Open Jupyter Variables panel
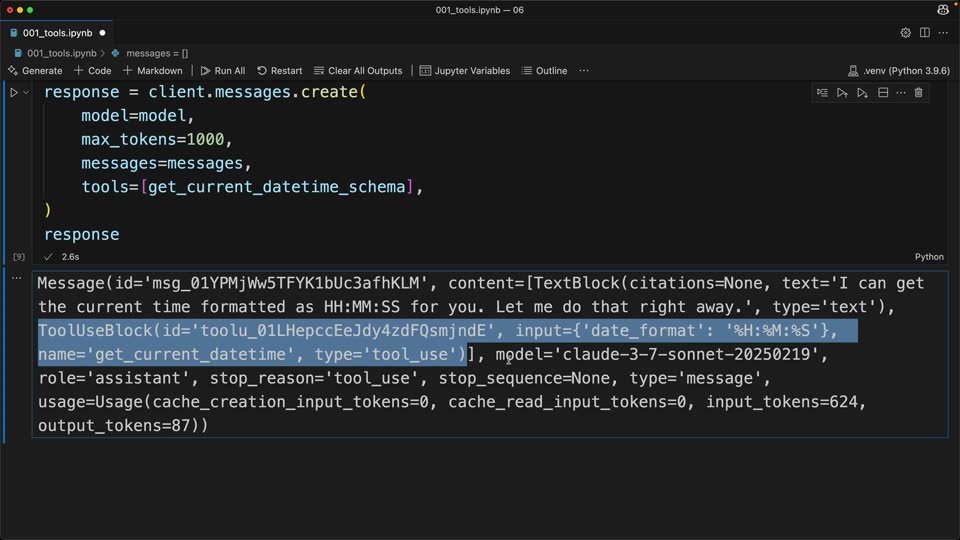Screen dimensions: 960x540 (x=465, y=71)
